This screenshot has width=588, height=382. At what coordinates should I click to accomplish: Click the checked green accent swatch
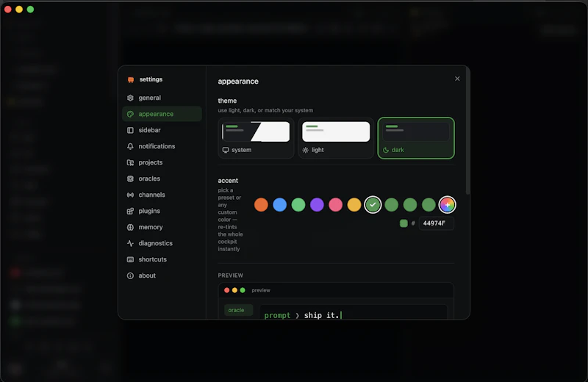(x=373, y=205)
